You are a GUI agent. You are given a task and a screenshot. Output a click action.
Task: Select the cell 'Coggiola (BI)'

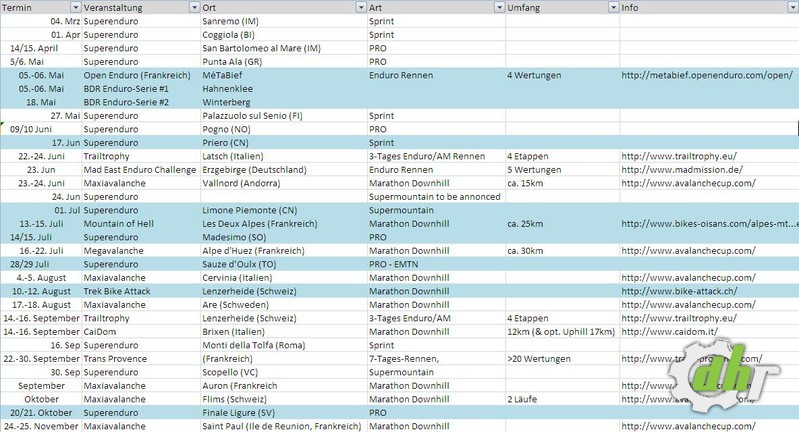click(x=284, y=35)
